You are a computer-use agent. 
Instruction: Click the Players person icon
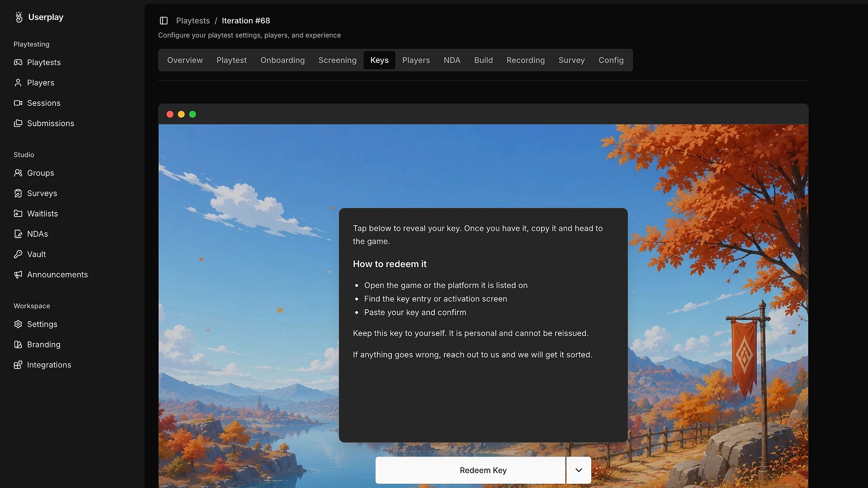[x=18, y=83]
